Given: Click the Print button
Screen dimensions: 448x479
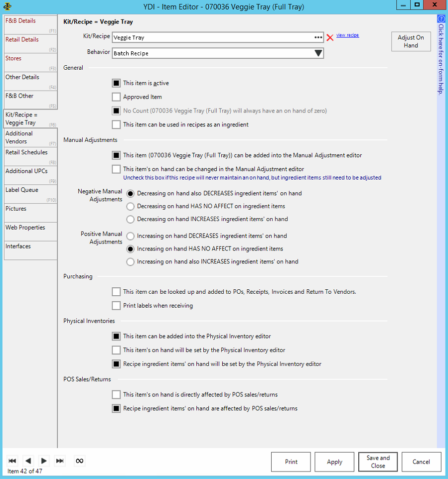Looking at the screenshot, I should coord(291,462).
